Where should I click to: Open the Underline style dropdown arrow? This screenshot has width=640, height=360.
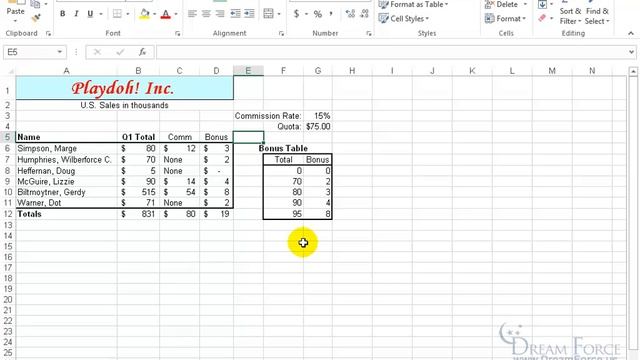pos(101,14)
